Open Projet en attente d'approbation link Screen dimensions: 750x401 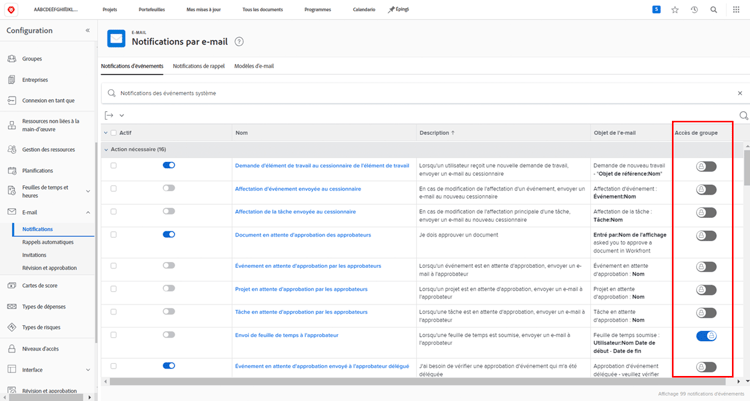(300, 289)
